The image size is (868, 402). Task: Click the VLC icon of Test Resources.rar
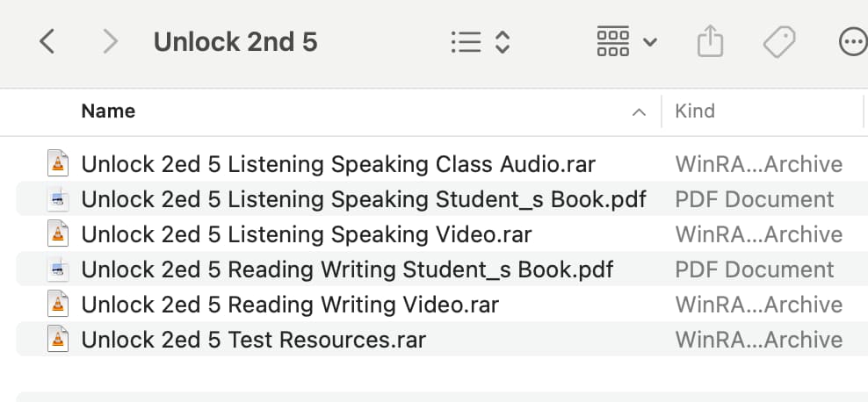[58, 339]
